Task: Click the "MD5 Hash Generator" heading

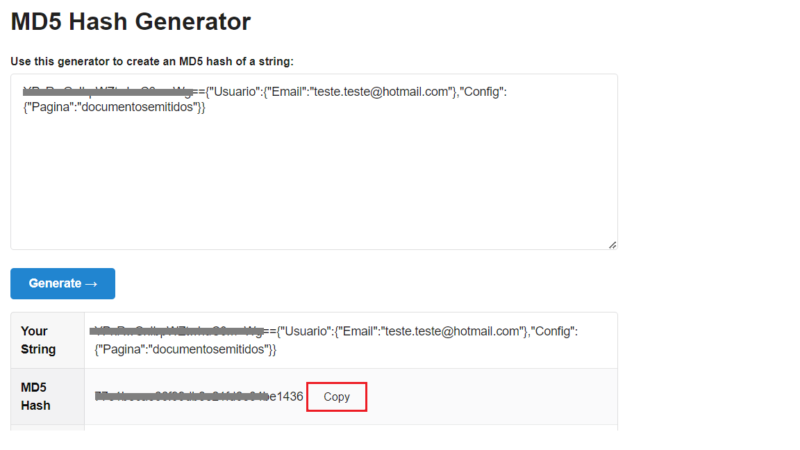Action: tap(130, 20)
